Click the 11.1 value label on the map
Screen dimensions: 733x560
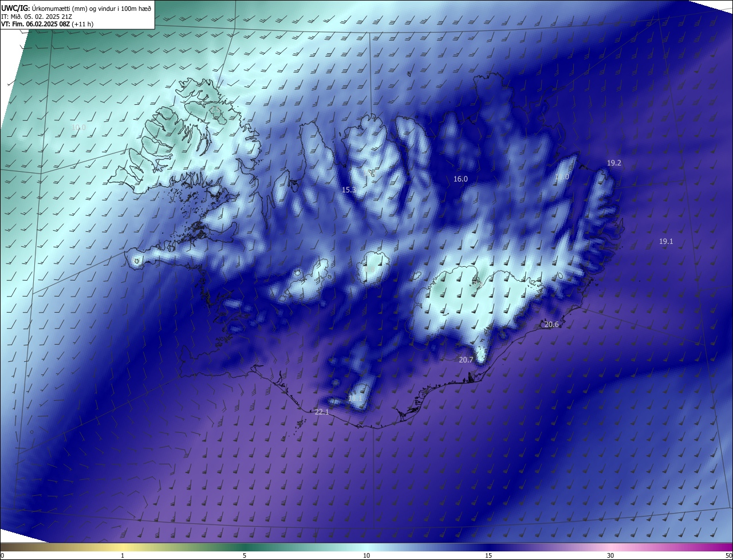(x=355, y=397)
